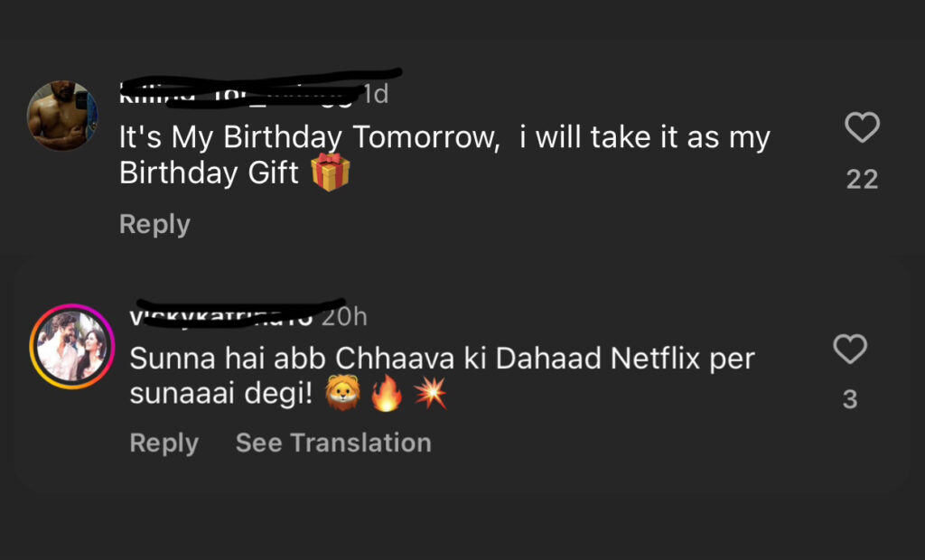Viewport: 925px width, 560px height.
Task: Click the 1d timestamp on the first comment
Action: pyautogui.click(x=376, y=94)
